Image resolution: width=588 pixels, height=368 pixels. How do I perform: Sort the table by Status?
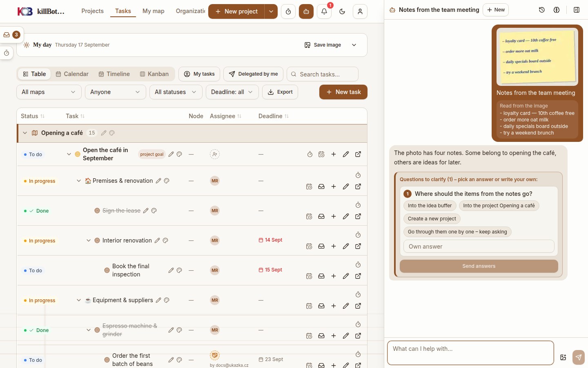pyautogui.click(x=33, y=116)
